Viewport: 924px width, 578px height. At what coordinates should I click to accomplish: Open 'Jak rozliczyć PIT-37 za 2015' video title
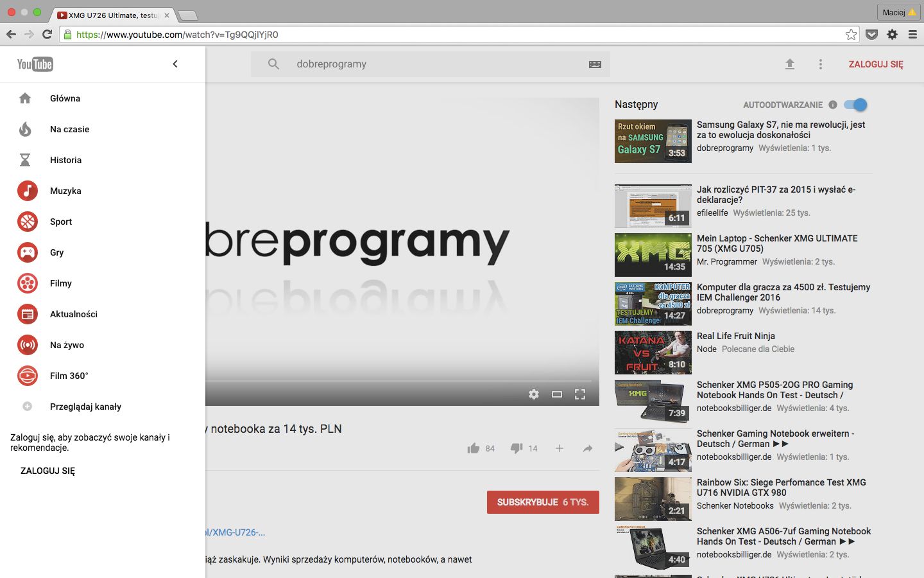776,195
